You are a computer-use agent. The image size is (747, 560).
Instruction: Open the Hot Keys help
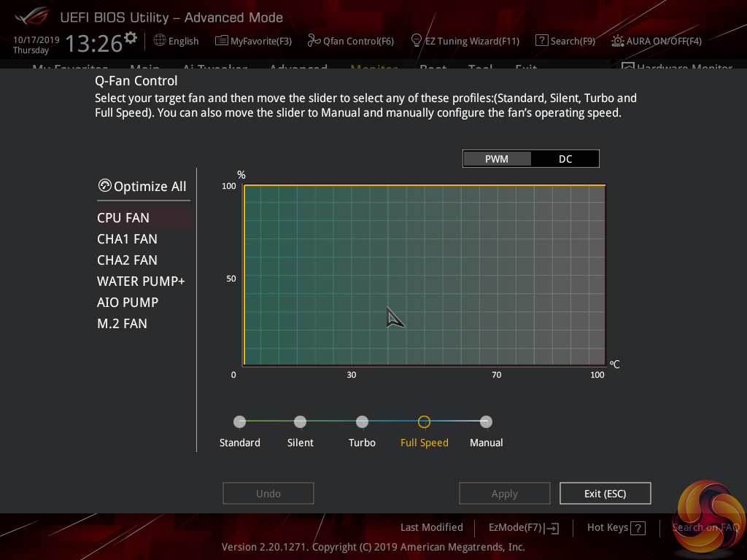click(x=616, y=528)
